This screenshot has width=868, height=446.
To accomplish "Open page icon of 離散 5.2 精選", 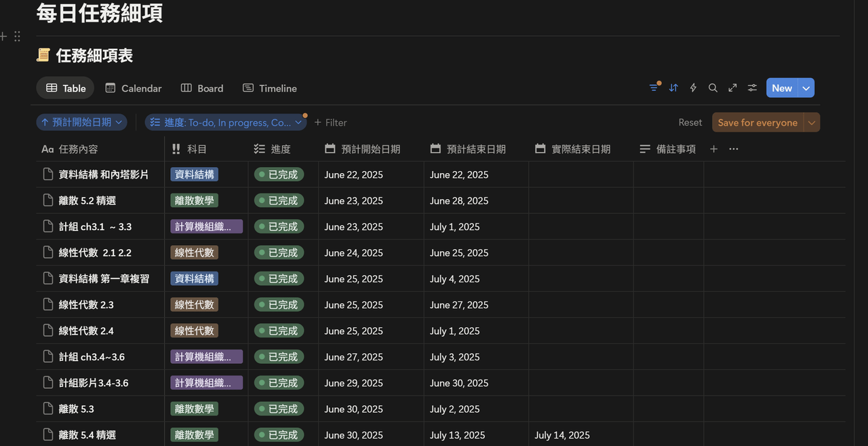I will click(48, 200).
